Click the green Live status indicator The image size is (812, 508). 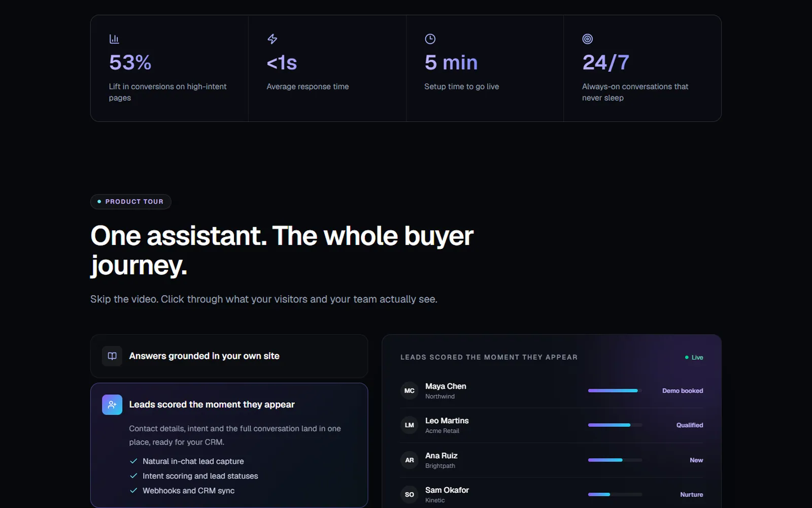pos(694,358)
